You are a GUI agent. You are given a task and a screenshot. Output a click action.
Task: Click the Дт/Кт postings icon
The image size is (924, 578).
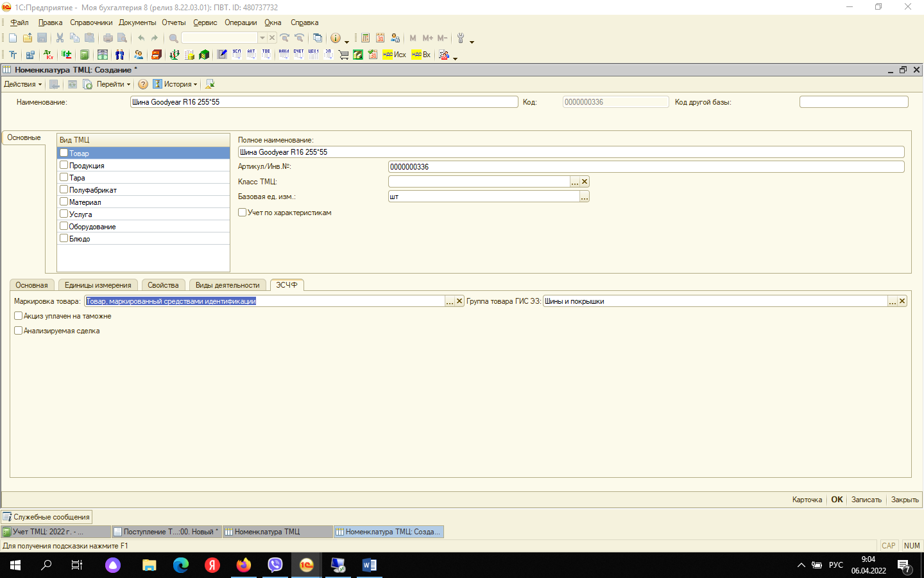click(49, 55)
